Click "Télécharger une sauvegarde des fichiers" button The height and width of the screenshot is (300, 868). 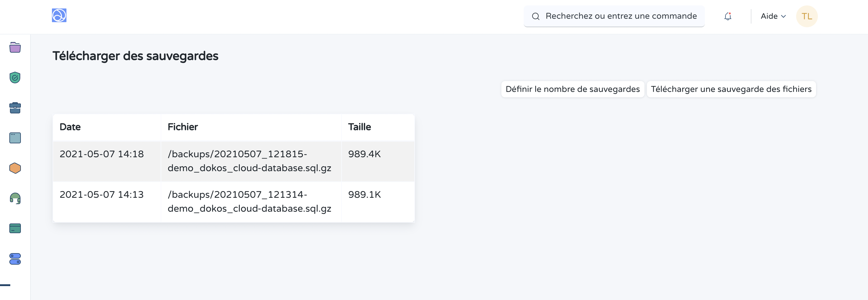point(731,89)
